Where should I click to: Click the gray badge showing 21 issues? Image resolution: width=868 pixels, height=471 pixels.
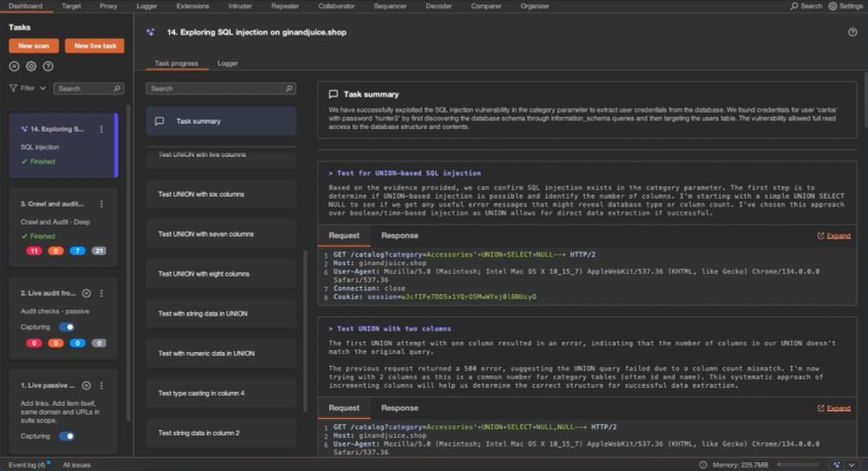pyautogui.click(x=99, y=251)
